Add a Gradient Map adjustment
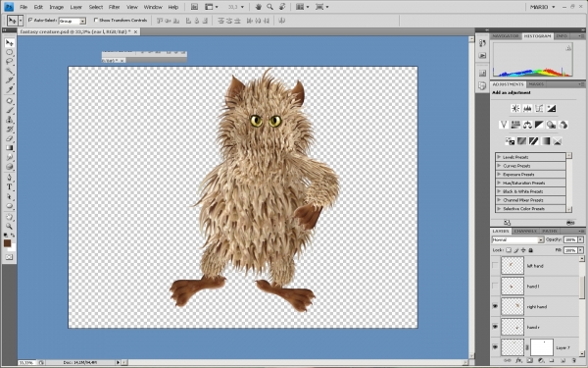 point(546,141)
